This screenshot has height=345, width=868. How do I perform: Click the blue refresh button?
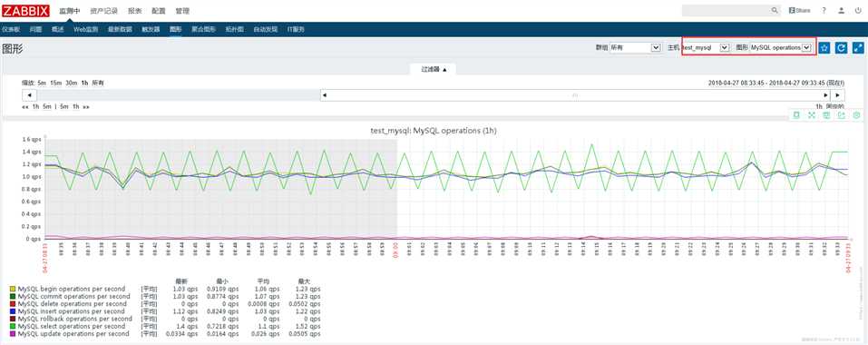click(x=841, y=48)
